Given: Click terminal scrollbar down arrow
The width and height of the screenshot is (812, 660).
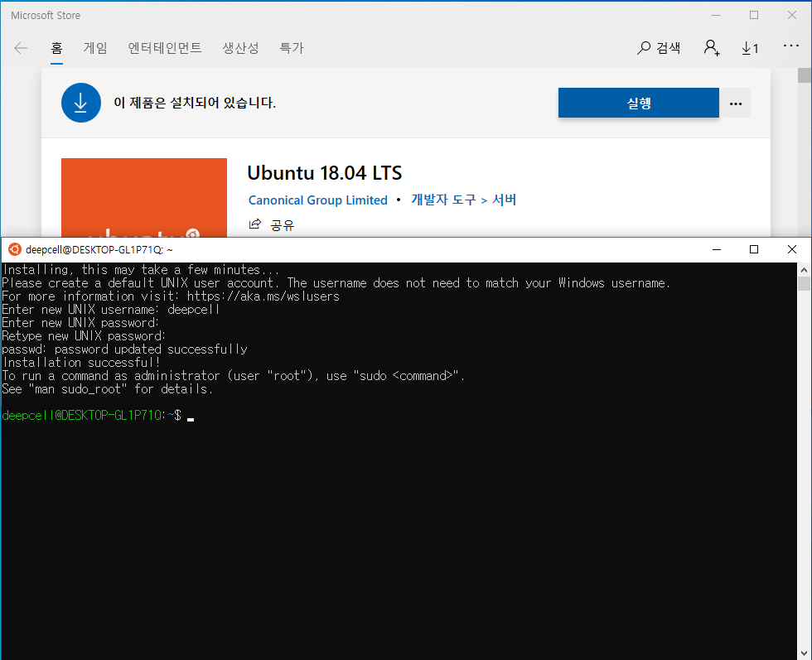Looking at the screenshot, I should [804, 653].
